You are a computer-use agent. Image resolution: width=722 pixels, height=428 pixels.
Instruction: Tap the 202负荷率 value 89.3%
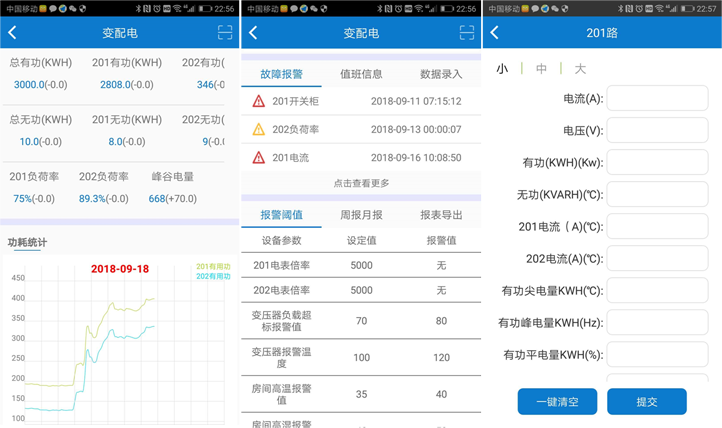(92, 199)
